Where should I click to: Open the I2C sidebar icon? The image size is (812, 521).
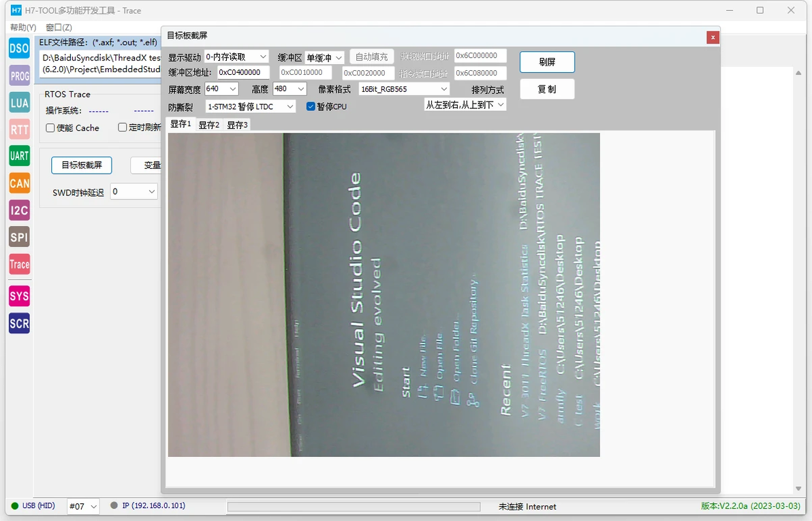[19, 210]
